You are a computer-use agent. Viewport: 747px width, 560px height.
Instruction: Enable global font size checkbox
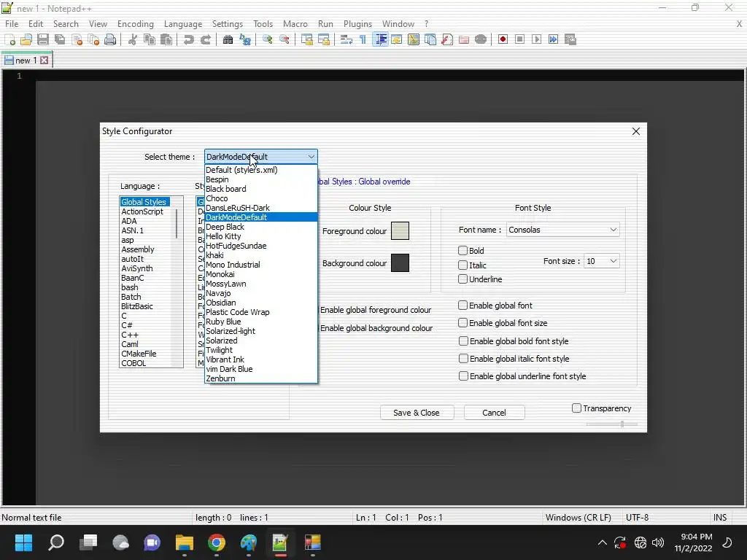[x=462, y=323]
